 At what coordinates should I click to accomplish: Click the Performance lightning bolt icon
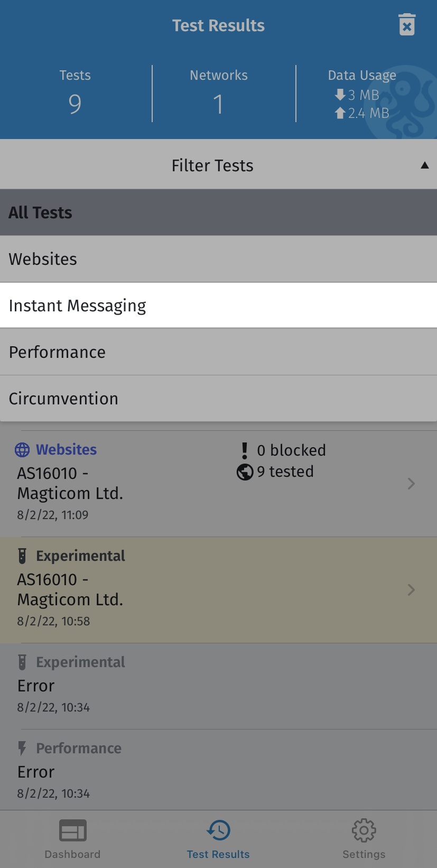[22, 748]
